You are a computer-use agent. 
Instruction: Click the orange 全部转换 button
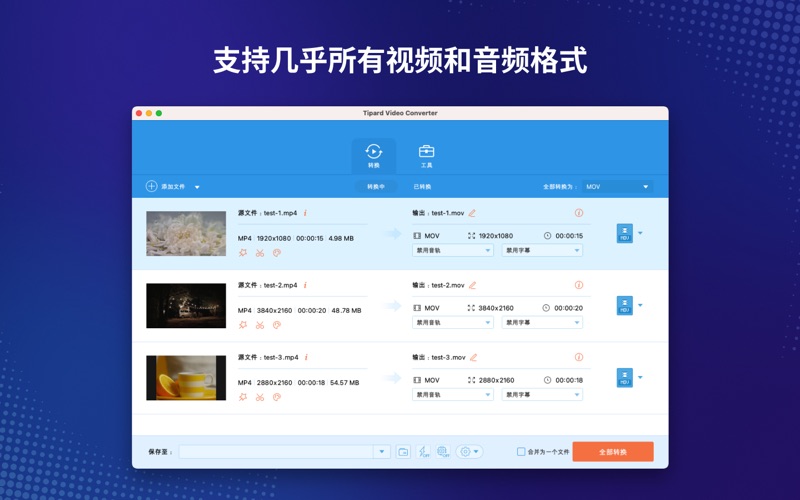tap(613, 452)
